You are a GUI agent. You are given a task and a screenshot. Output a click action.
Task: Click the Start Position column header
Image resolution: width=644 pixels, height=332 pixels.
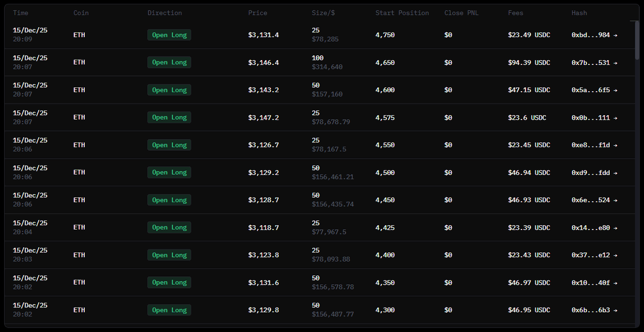tap(402, 13)
